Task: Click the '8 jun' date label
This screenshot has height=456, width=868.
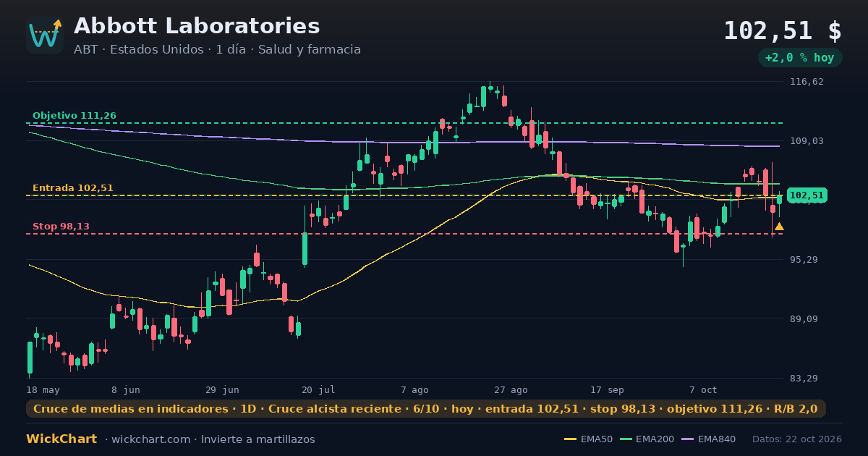Action: click(126, 389)
